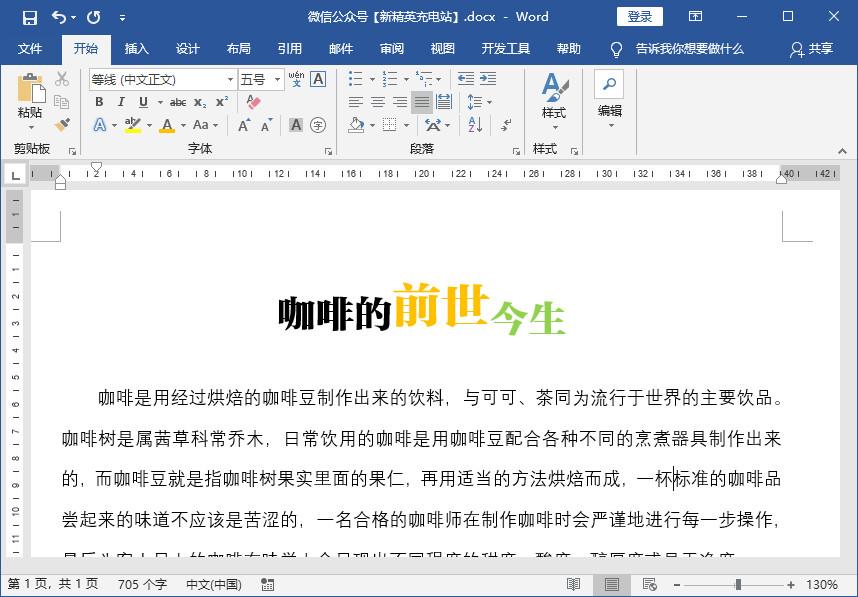Decrease font size with the shrink-font A
Image resolution: width=858 pixels, height=597 pixels.
pyautogui.click(x=266, y=125)
